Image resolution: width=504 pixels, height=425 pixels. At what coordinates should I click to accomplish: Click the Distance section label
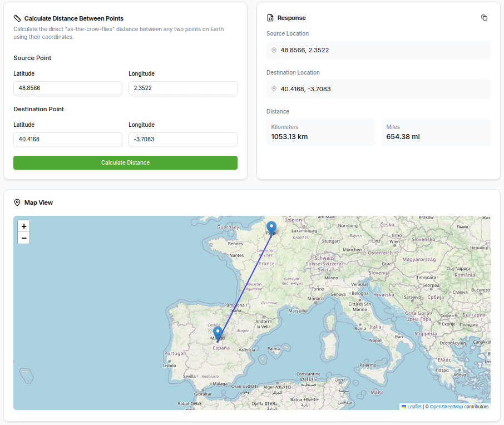tap(278, 111)
